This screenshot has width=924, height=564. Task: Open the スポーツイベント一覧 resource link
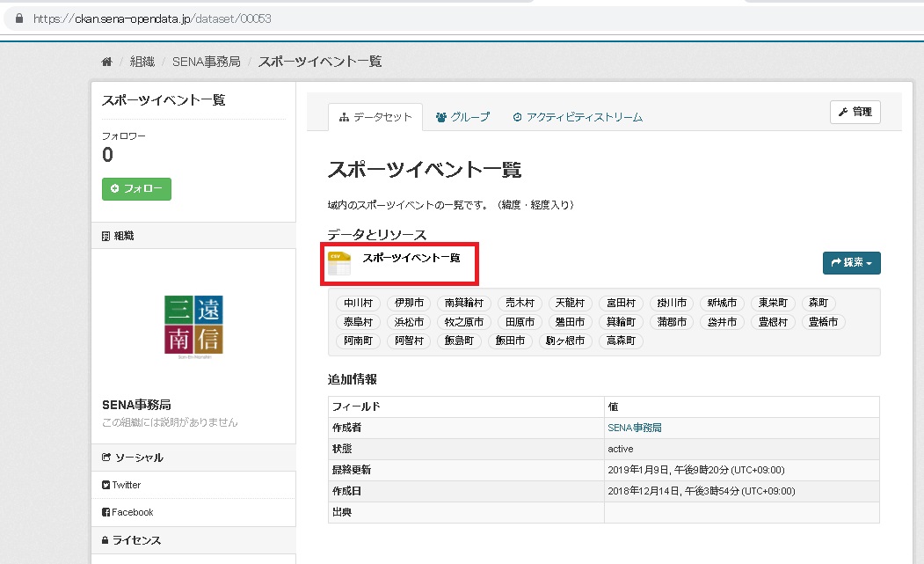pos(411,258)
